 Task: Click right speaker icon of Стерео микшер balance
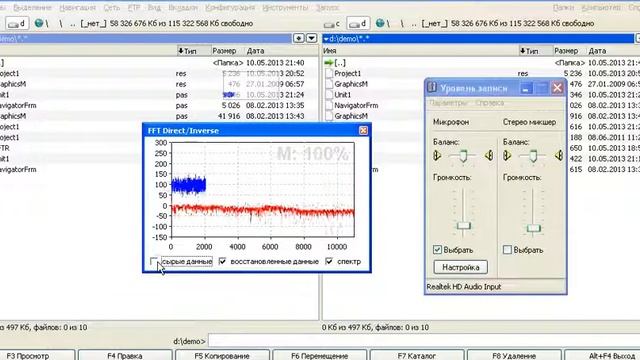click(559, 156)
